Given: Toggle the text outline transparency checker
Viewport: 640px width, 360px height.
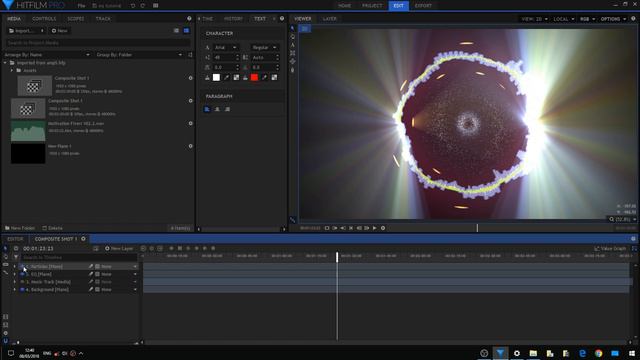Looking at the screenshot, I should click(274, 78).
